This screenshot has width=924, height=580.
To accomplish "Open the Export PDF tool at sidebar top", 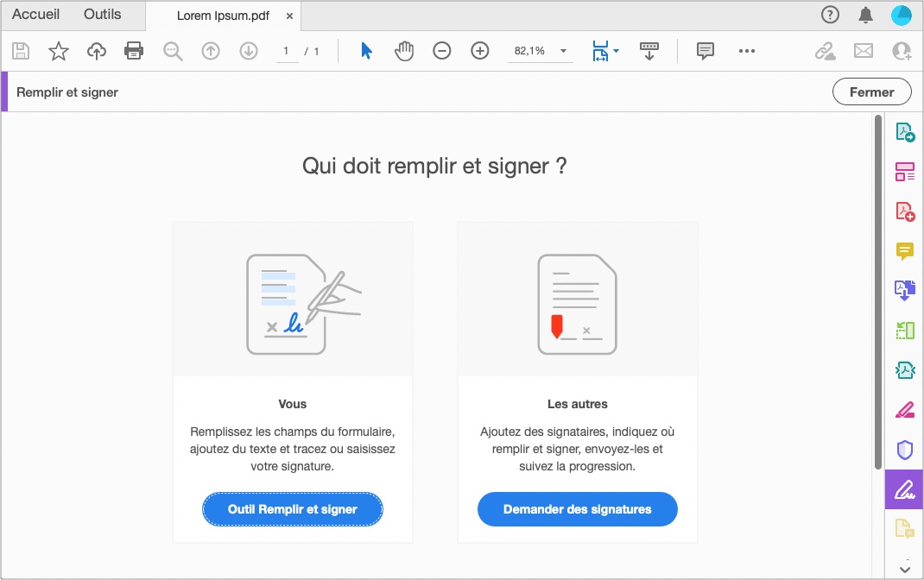I will click(904, 131).
